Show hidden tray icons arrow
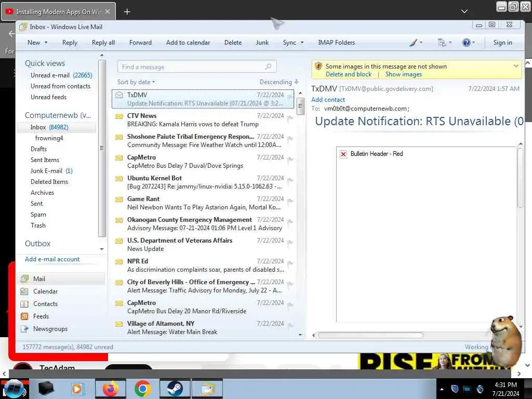 pos(442,389)
